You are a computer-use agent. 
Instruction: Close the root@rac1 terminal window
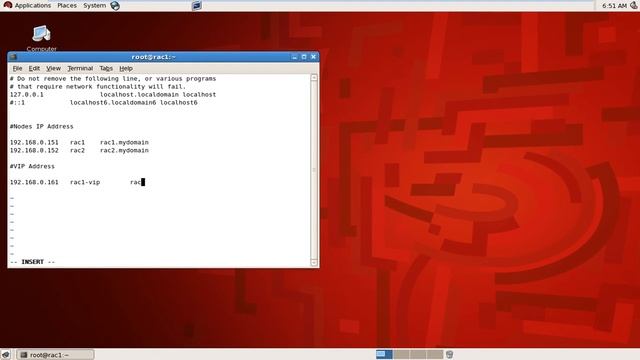[x=313, y=57]
